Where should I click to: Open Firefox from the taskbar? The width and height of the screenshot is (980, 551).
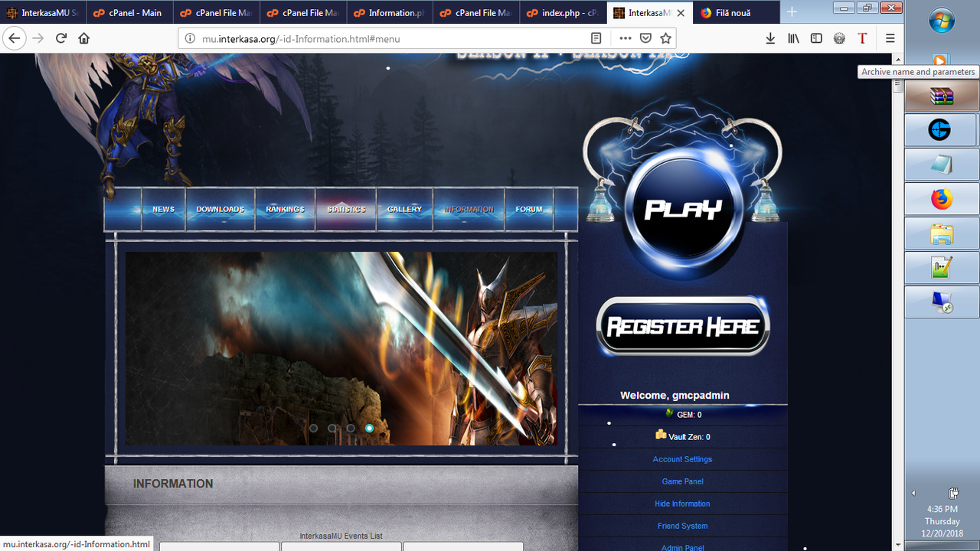tap(942, 200)
